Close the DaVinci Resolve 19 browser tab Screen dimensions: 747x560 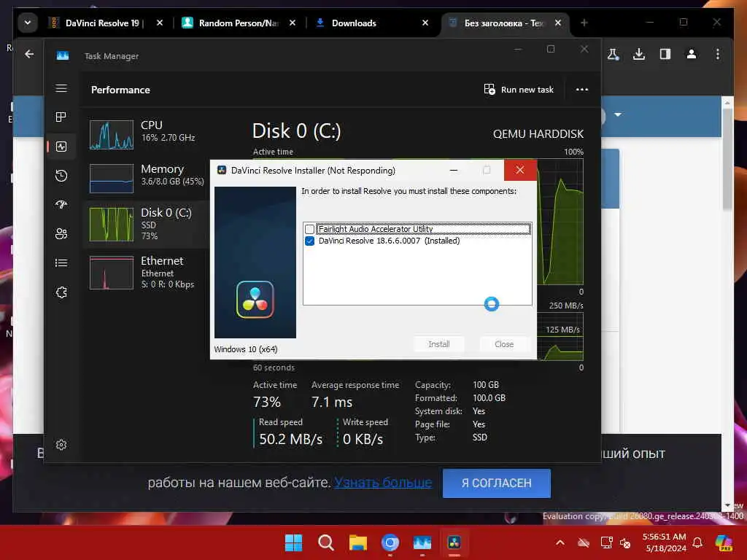[x=160, y=23]
